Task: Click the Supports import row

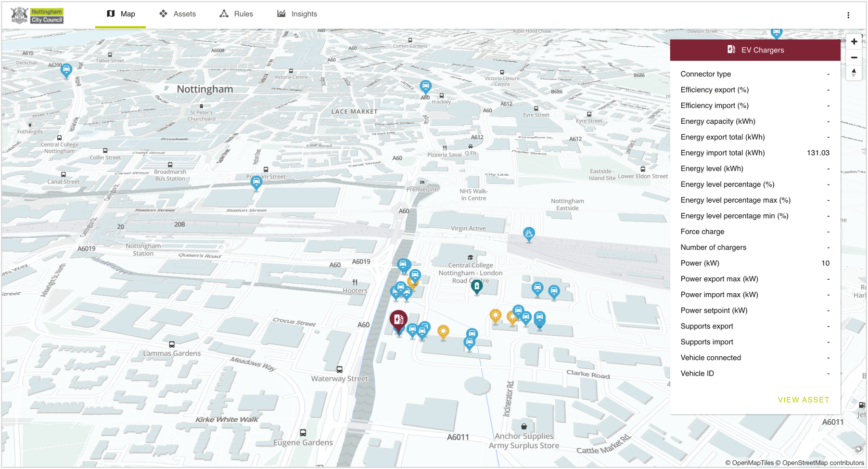Action: coord(755,342)
